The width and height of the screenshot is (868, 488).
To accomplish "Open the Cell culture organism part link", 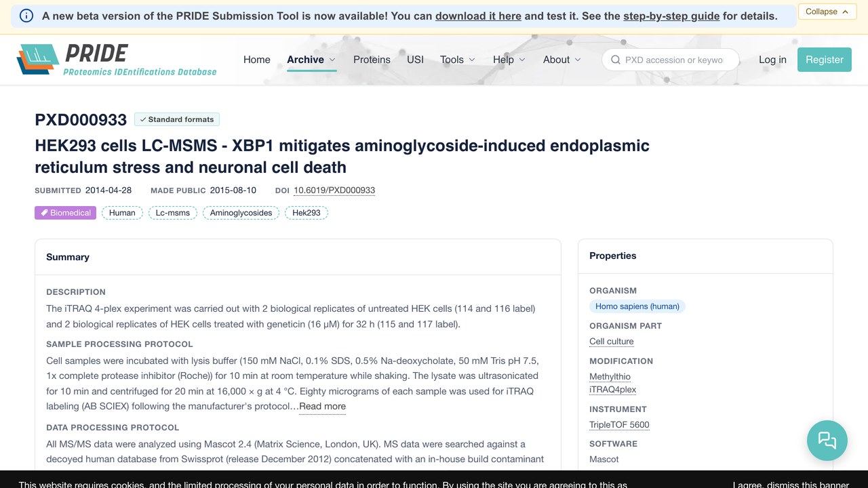I will coord(612,342).
